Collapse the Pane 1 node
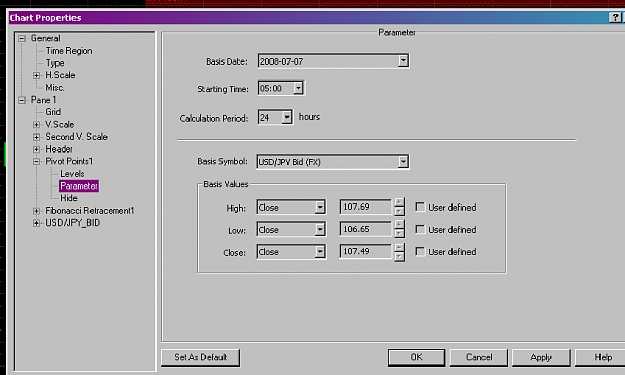This screenshot has height=375, width=625. coord(22,100)
